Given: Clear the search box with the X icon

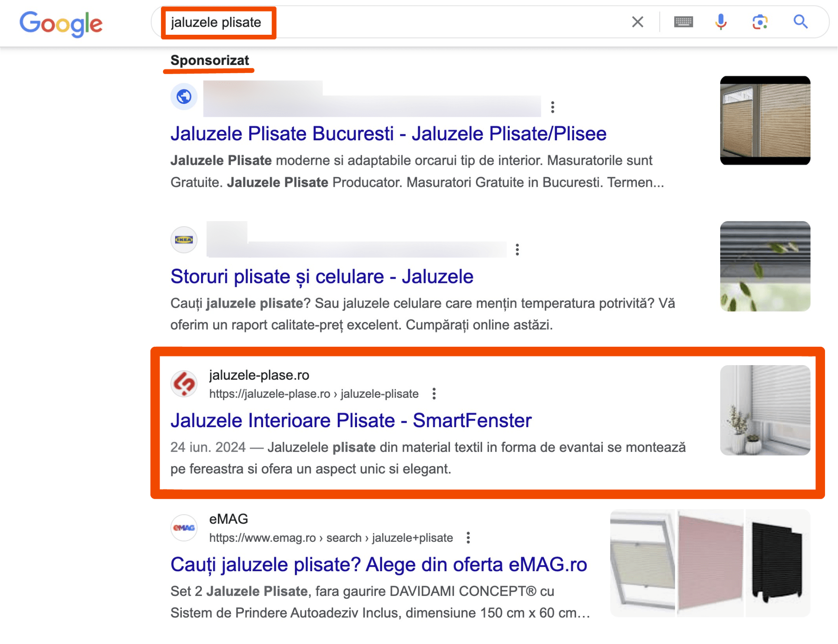Looking at the screenshot, I should [637, 22].
